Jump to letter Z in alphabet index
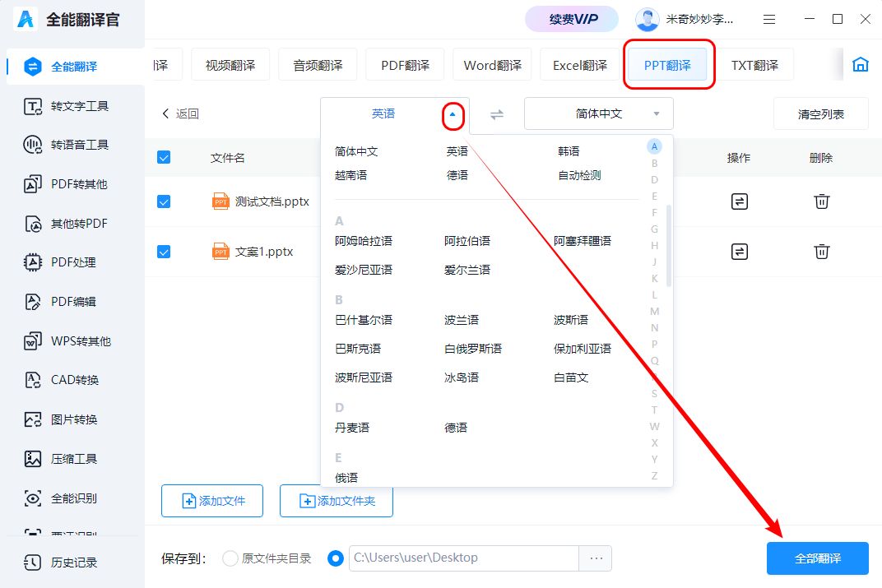 pyautogui.click(x=654, y=476)
